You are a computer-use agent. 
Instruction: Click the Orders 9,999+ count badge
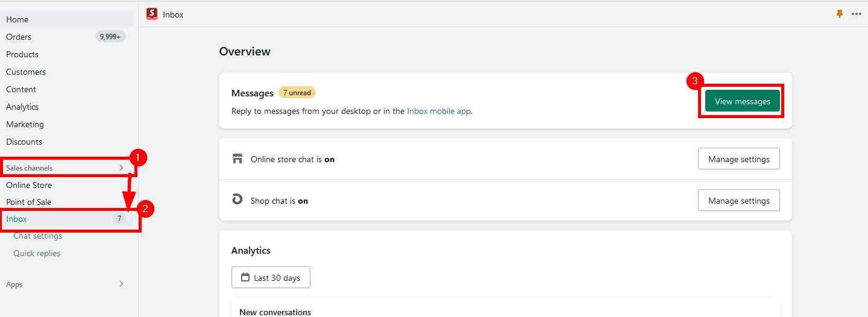[x=110, y=37]
